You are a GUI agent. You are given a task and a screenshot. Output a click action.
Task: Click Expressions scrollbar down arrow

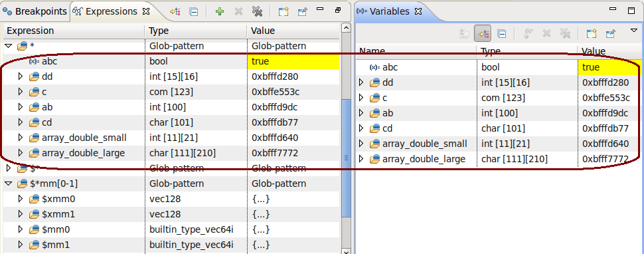coord(346,251)
